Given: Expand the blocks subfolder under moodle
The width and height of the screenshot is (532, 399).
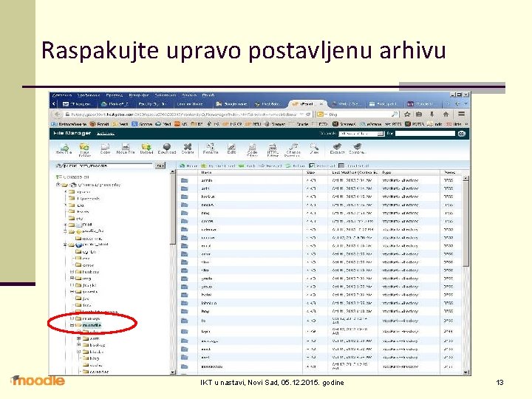Looking at the screenshot, I should pyautogui.click(x=79, y=352).
